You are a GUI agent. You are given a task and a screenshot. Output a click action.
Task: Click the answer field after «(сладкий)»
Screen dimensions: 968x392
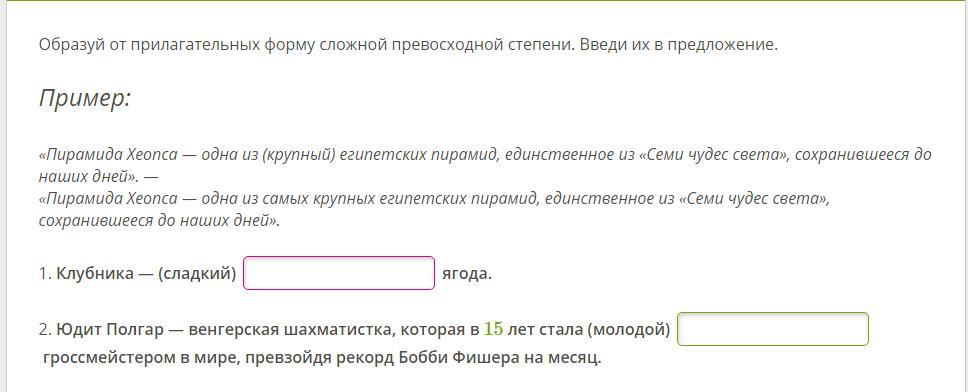[339, 273]
